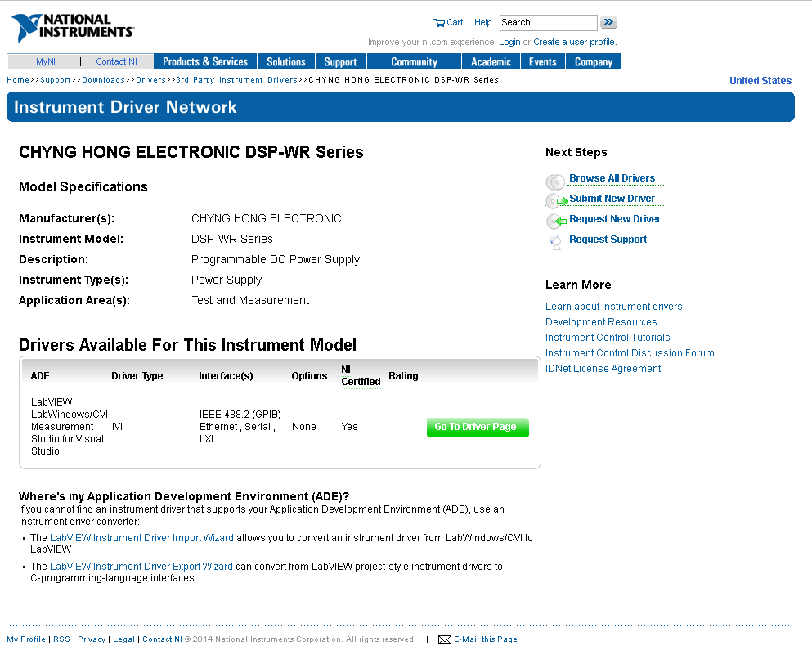Open the Community menu
This screenshot has width=812, height=659.
click(414, 61)
